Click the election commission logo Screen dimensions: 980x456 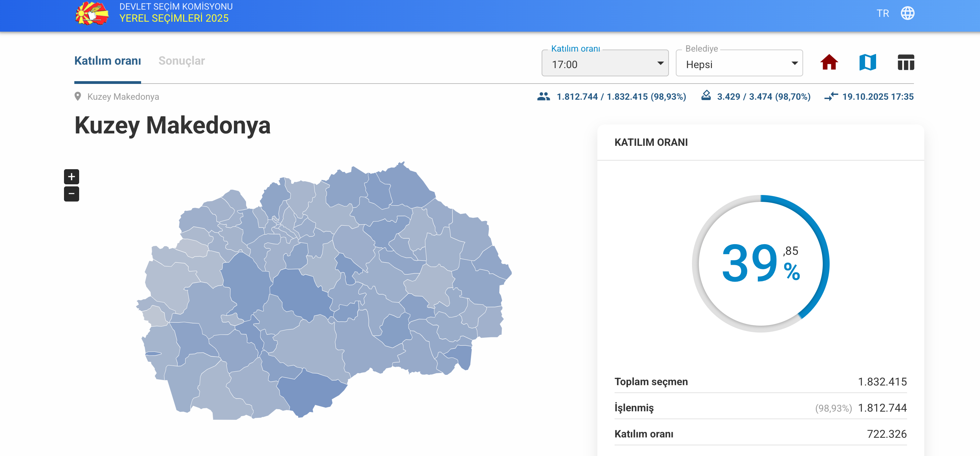92,13
